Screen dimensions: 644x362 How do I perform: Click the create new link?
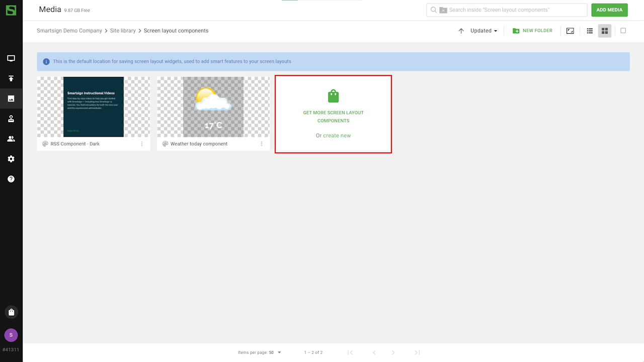tap(337, 136)
